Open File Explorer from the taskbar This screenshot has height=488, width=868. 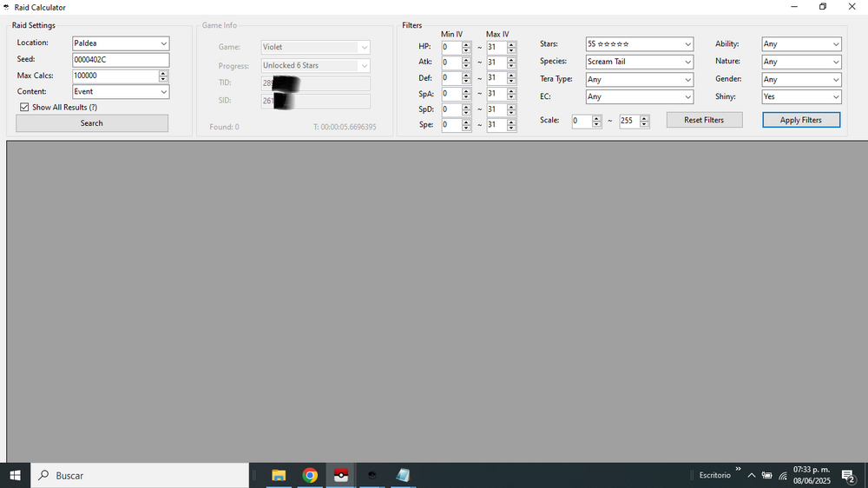tap(279, 475)
